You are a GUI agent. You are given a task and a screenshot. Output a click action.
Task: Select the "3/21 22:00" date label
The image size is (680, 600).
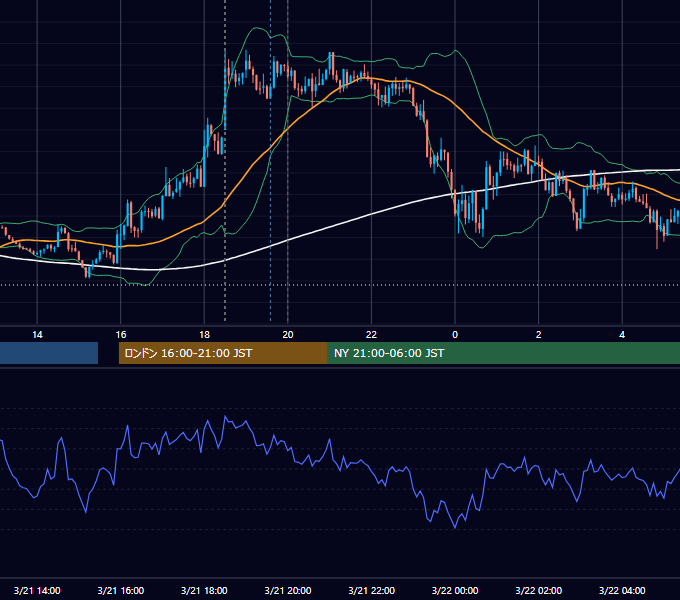(x=372, y=590)
